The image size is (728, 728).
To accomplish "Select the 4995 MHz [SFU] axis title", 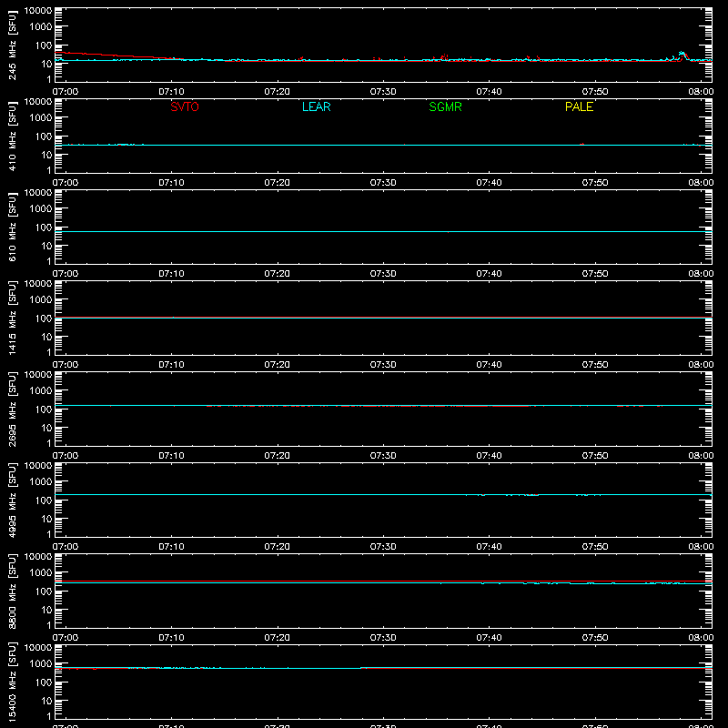I will tap(12, 500).
